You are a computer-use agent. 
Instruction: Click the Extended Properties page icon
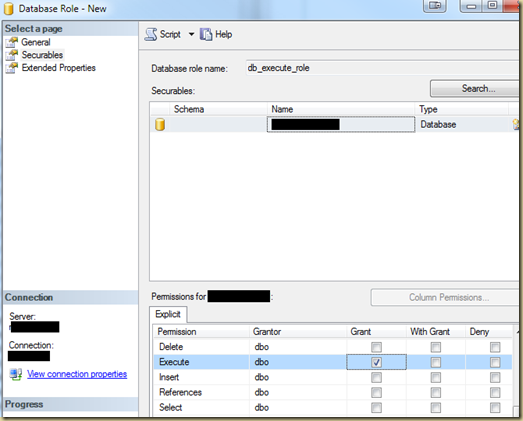12,68
